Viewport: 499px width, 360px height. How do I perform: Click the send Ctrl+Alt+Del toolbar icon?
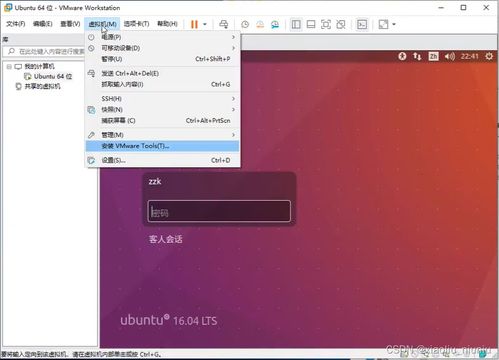(224, 24)
